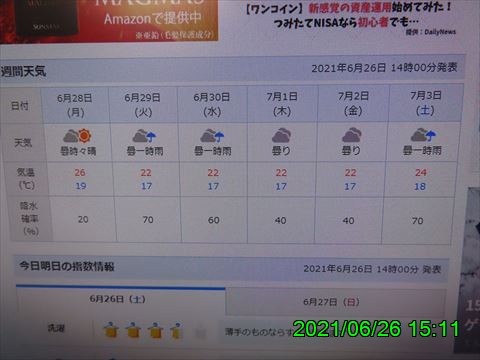The height and width of the screenshot is (360, 480).
Task: Open the Amazonで提供中 banner ad
Action: click(x=109, y=20)
